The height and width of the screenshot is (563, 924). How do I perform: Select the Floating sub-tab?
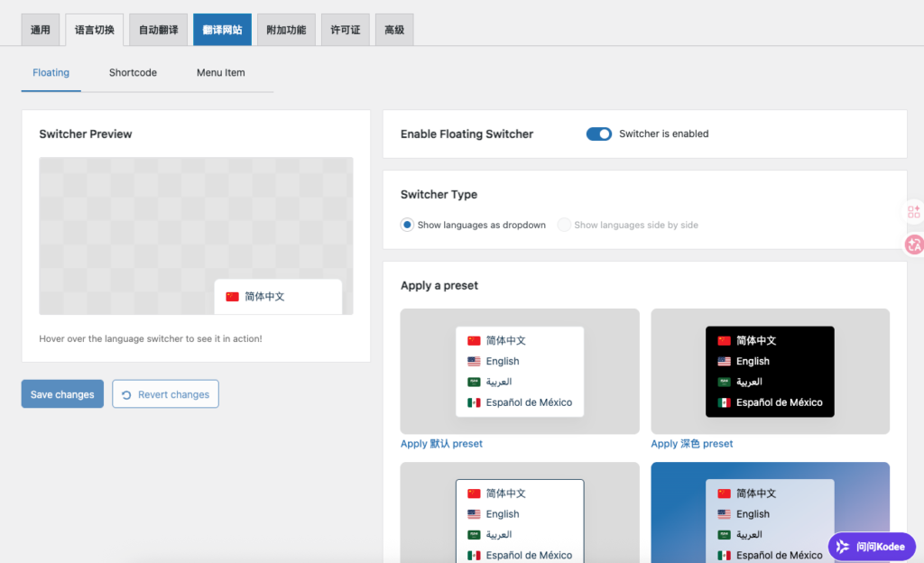(51, 72)
